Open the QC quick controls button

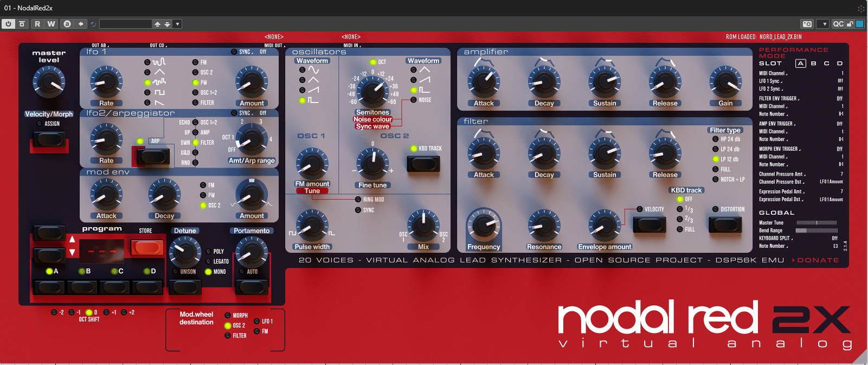click(x=838, y=24)
